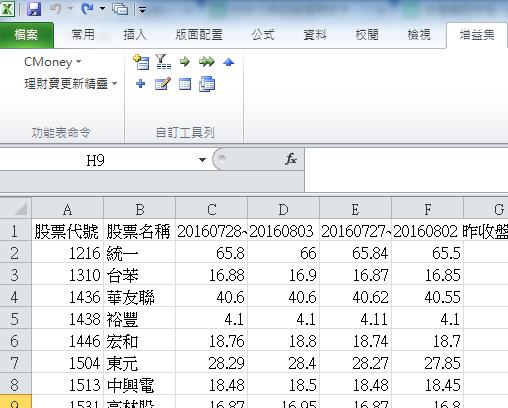Image resolution: width=508 pixels, height=408 pixels.
Task: Click stock code cell 1216
Action: click(x=67, y=253)
